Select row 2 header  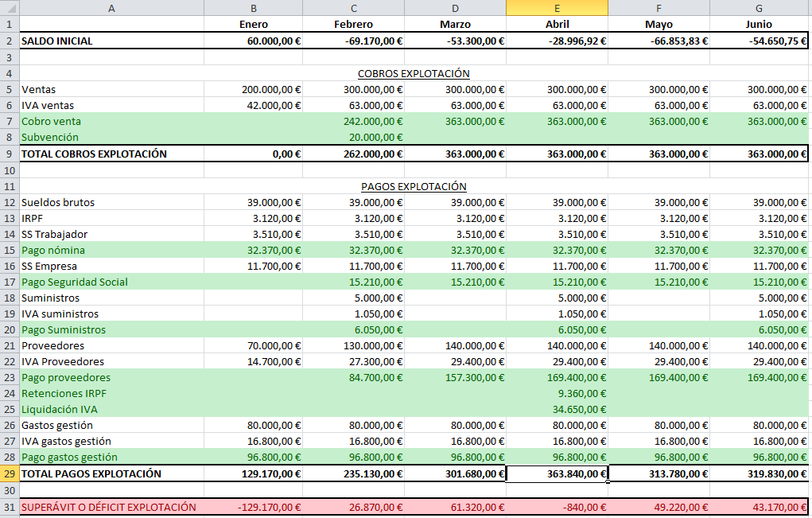coord(10,41)
